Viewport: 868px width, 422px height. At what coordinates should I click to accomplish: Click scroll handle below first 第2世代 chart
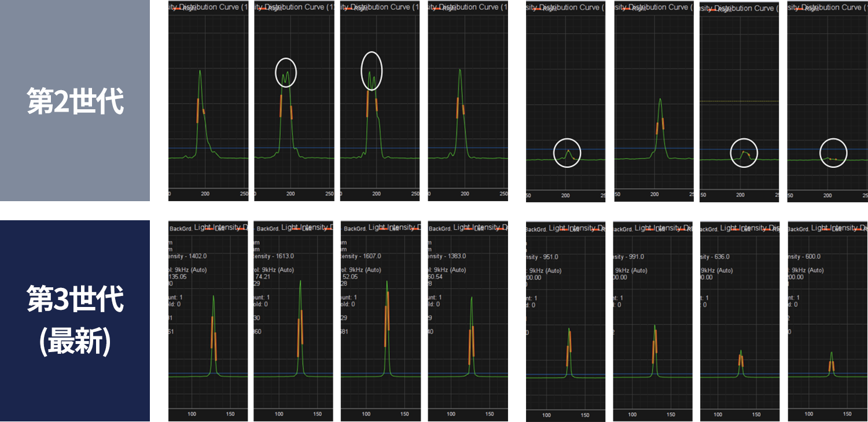click(x=253, y=194)
